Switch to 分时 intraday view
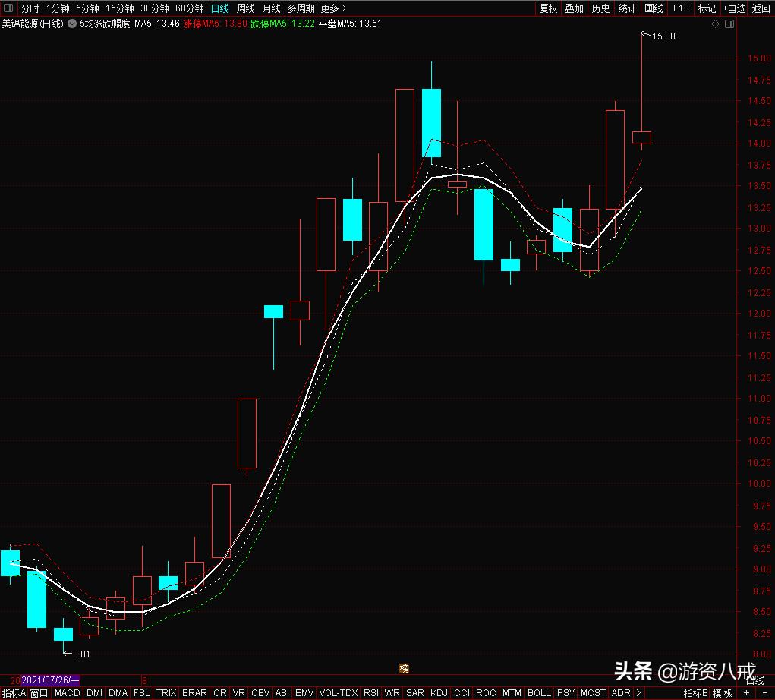The image size is (775, 700). point(30,8)
